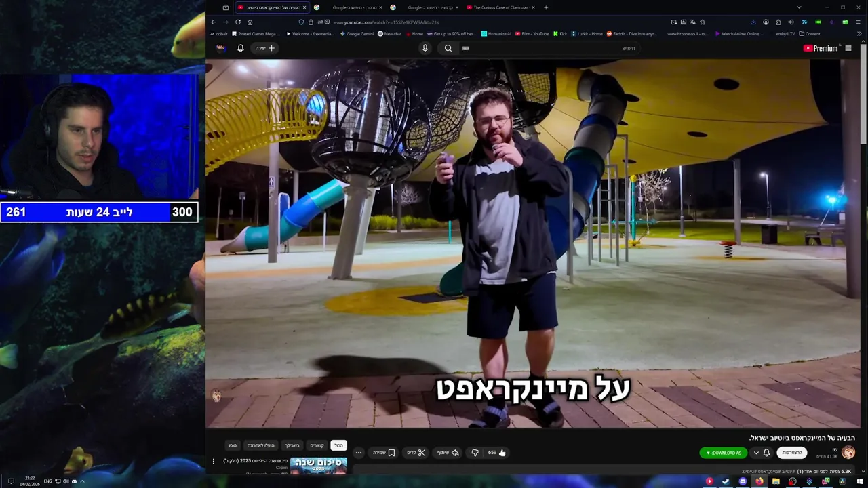Open the Reddit bookmark
Viewport: 868px width, 488px height.
(631, 33)
